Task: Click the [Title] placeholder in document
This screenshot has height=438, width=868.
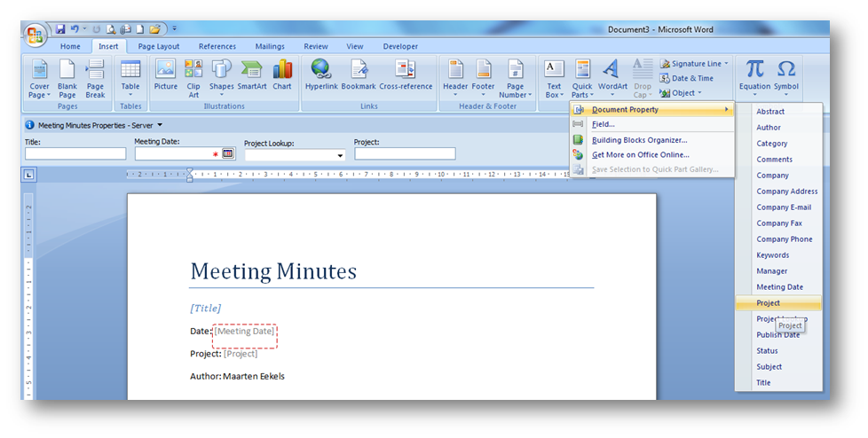Action: click(x=205, y=308)
